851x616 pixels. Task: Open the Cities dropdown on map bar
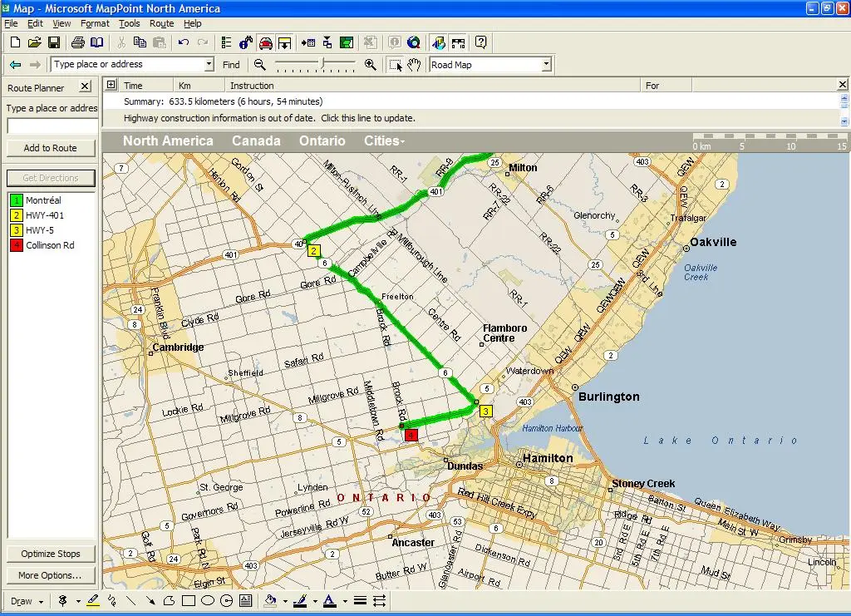click(x=384, y=141)
